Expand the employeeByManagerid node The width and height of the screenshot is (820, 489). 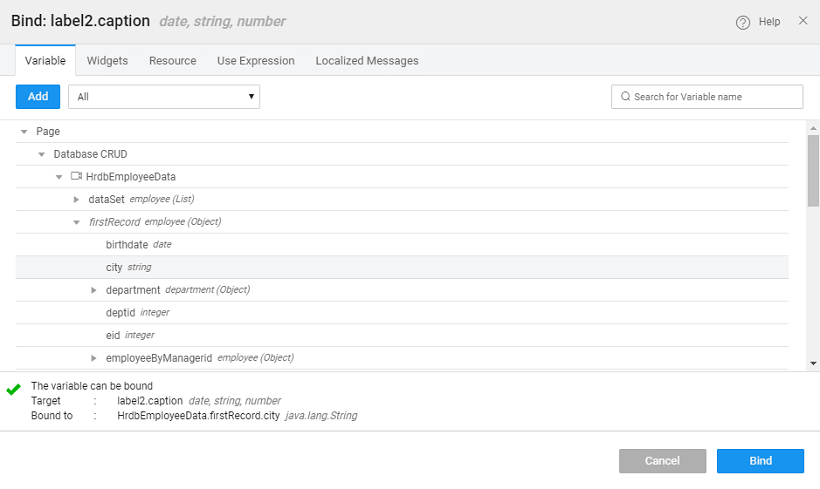tap(94, 358)
